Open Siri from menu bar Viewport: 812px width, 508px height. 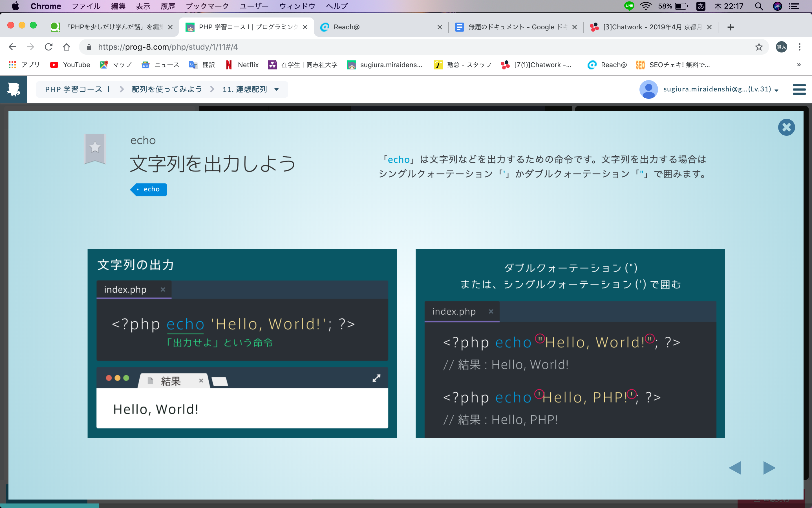pos(777,6)
